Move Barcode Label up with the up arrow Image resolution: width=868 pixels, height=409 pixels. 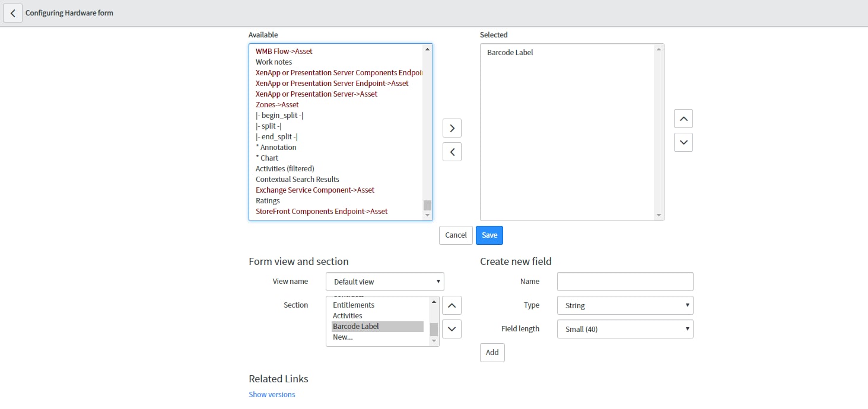(x=683, y=118)
